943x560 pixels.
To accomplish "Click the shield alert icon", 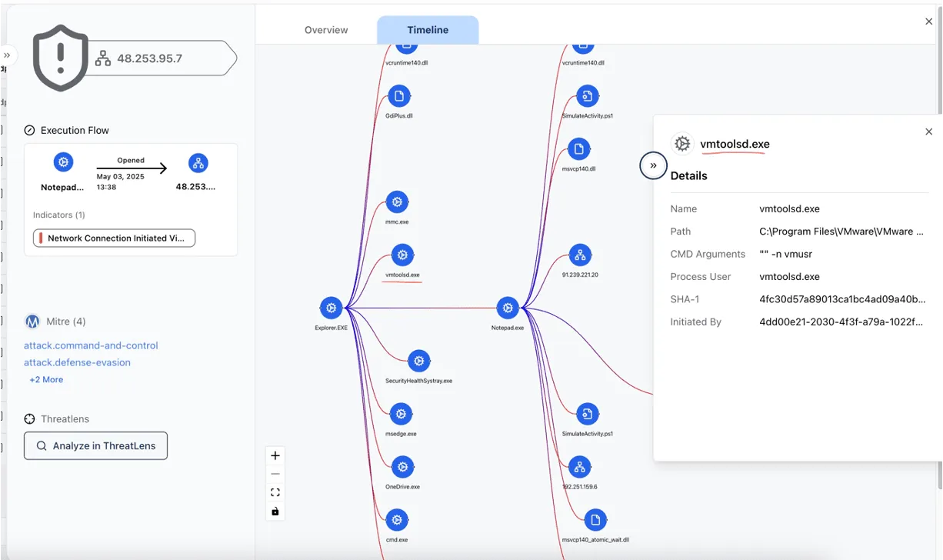I will tap(61, 58).
